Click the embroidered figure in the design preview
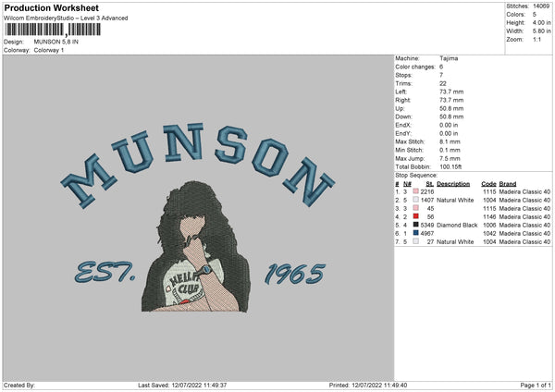The image size is (555, 392). (196, 247)
